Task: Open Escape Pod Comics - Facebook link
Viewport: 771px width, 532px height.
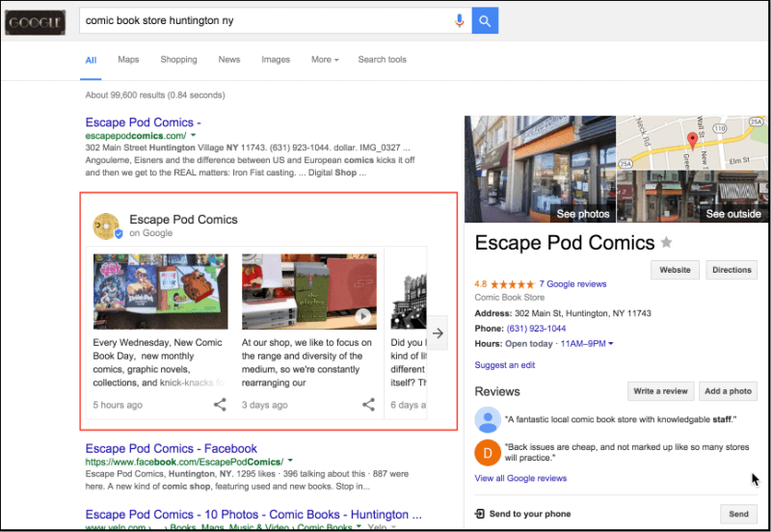Action: coord(172,448)
